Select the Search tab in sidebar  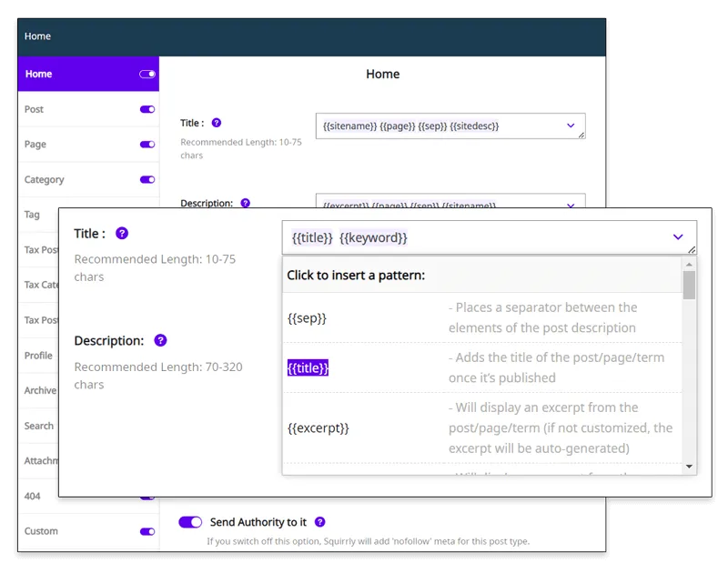(39, 426)
